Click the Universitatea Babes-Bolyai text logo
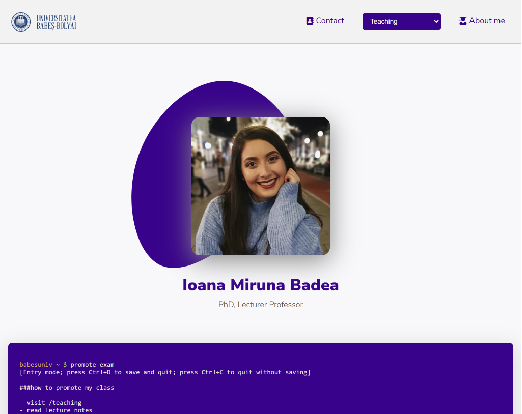 pos(56,22)
